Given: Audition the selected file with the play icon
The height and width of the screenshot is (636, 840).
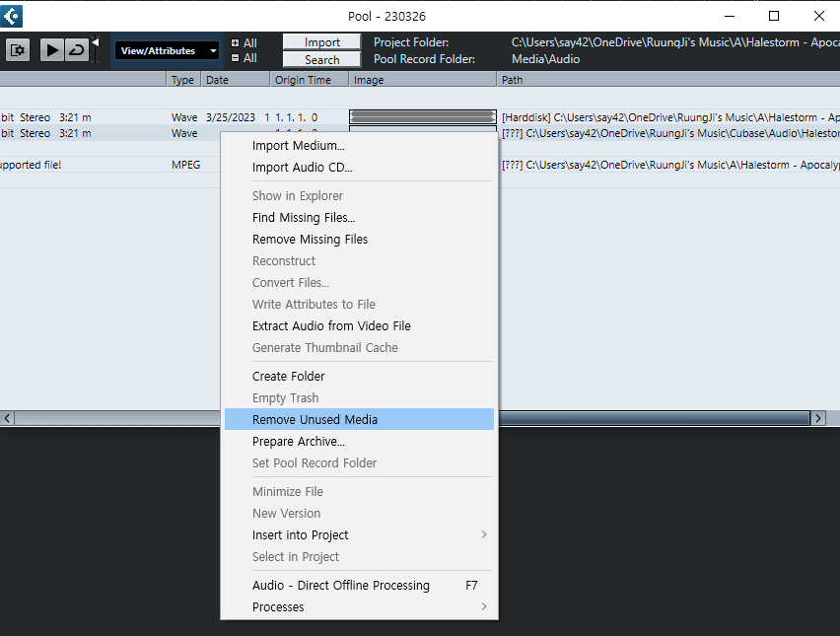Looking at the screenshot, I should point(51,49).
